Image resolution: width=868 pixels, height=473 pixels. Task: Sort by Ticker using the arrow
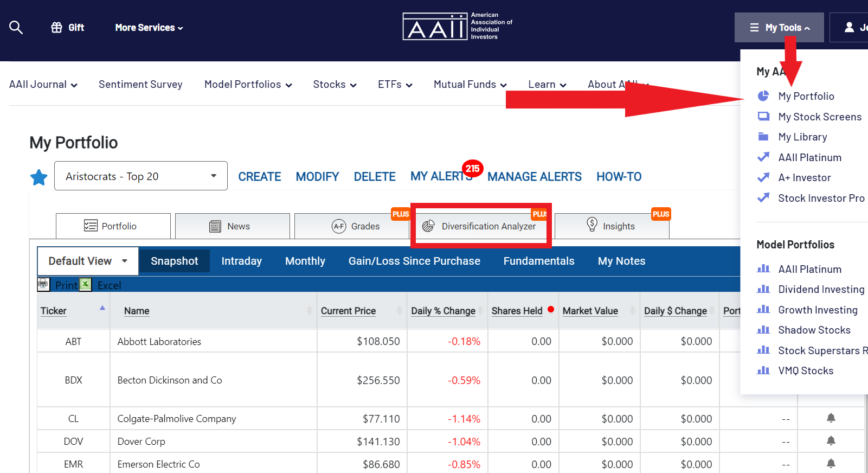click(102, 308)
